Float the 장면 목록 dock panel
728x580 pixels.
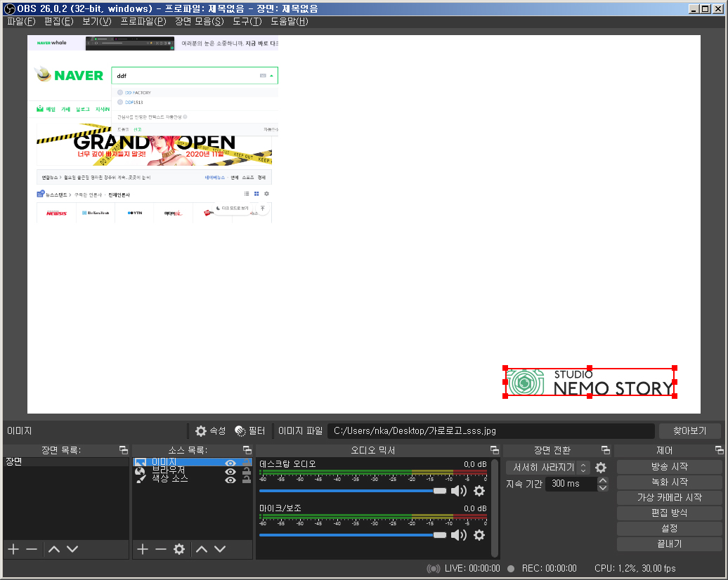click(x=124, y=450)
